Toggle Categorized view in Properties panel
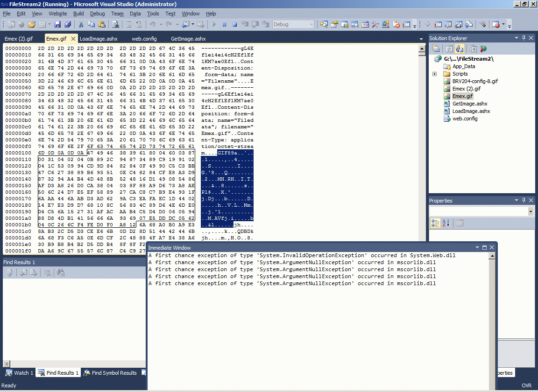Screen dimensions: 538x392 tap(435, 223)
